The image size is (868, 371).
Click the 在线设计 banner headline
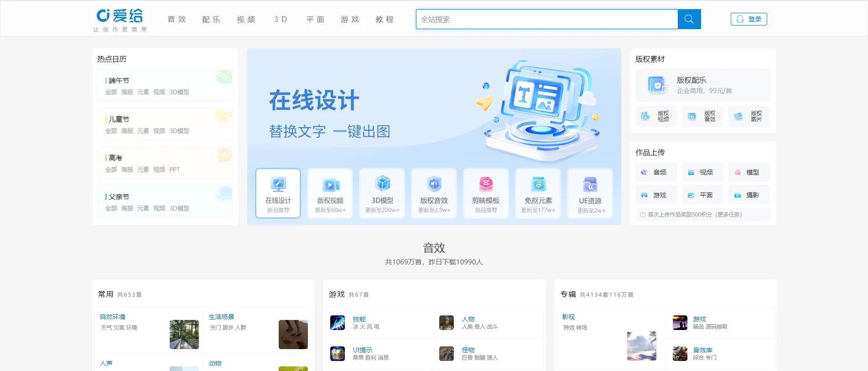(x=314, y=100)
